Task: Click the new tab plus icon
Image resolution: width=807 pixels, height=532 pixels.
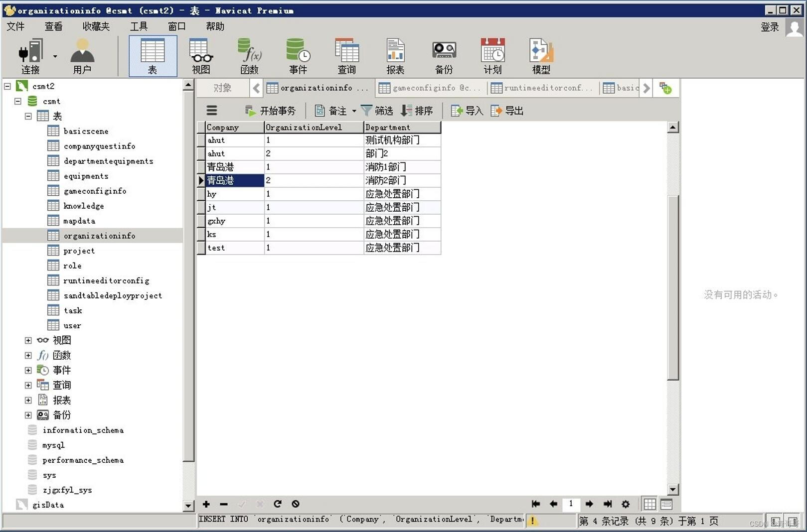Action: click(x=665, y=88)
